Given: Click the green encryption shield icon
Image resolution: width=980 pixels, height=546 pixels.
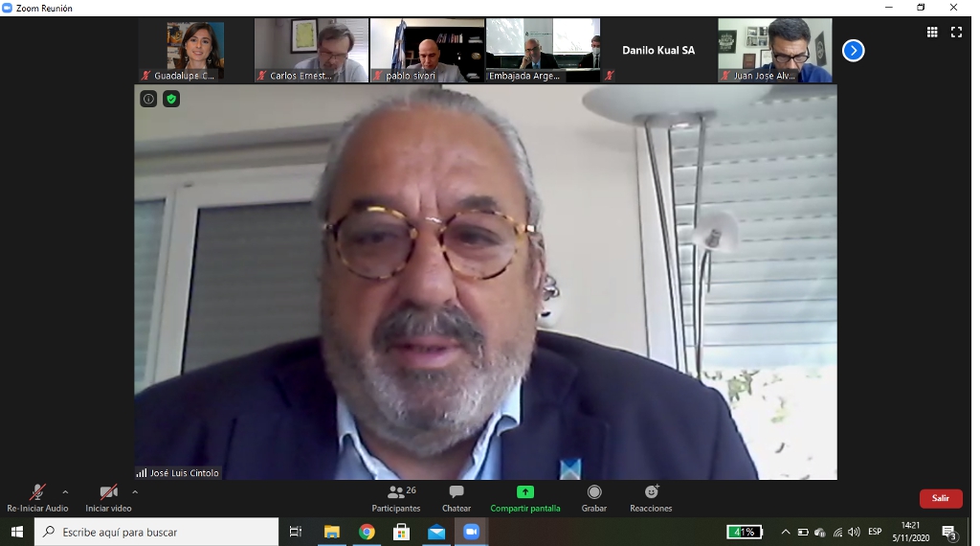Looking at the screenshot, I should coord(171,99).
